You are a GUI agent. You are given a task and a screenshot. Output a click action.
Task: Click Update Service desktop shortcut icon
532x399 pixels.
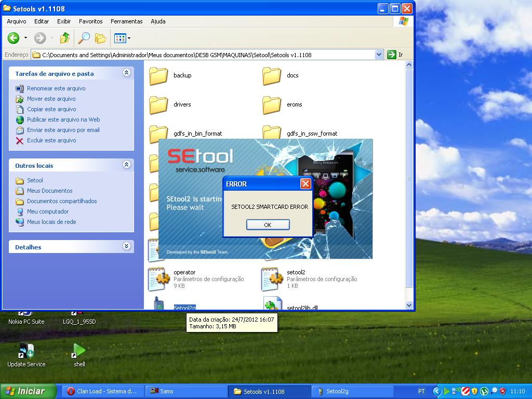point(26,351)
